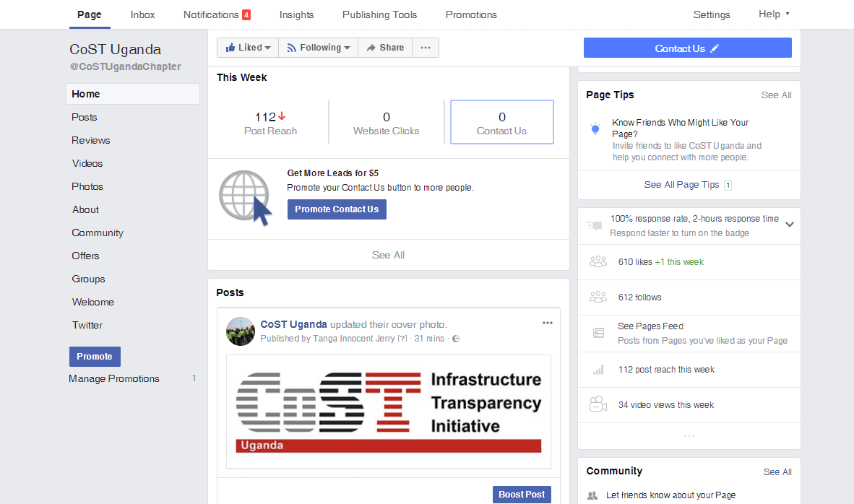Viewport: 854px width, 504px height.
Task: Click the public audience globe icon
Action: 456,339
